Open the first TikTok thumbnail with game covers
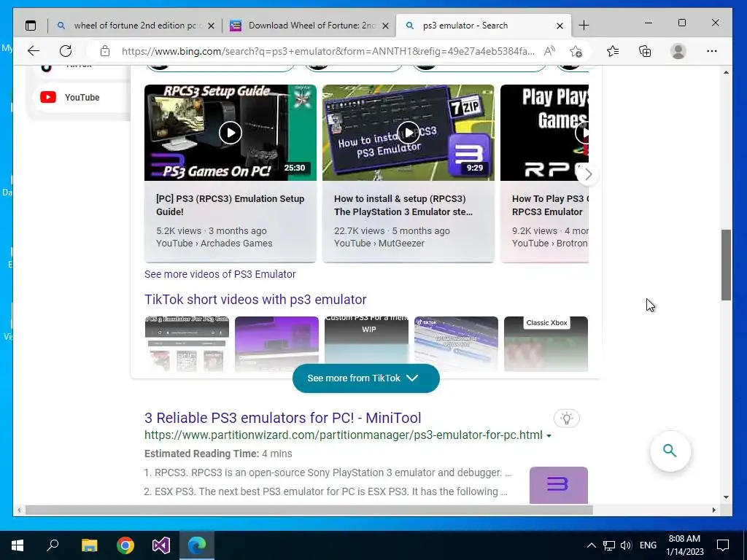747x560 pixels. pyautogui.click(x=187, y=344)
